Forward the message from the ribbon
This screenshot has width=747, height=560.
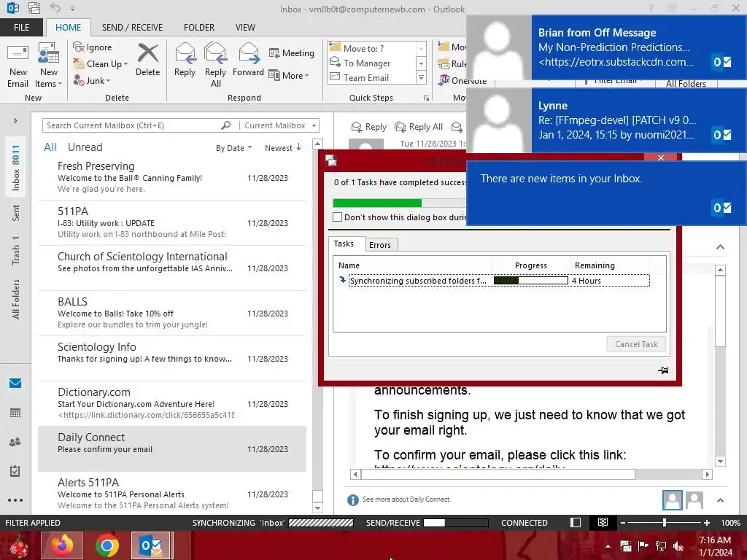tap(248, 60)
